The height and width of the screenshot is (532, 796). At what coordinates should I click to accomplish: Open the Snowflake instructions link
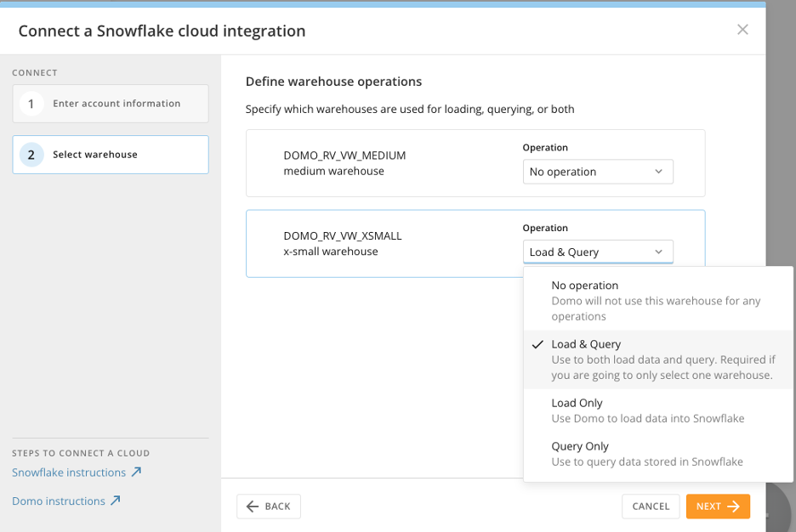(x=69, y=473)
